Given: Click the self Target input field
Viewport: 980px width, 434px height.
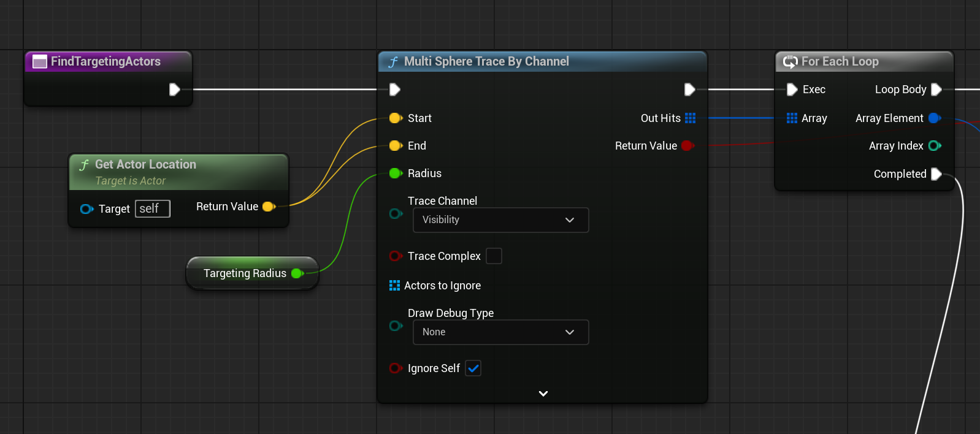Looking at the screenshot, I should (x=153, y=209).
